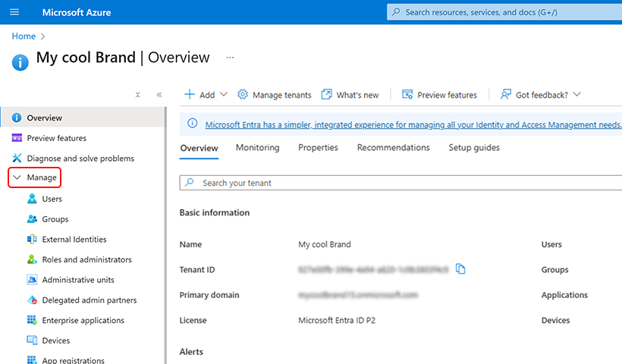Open App registrations

[73, 360]
